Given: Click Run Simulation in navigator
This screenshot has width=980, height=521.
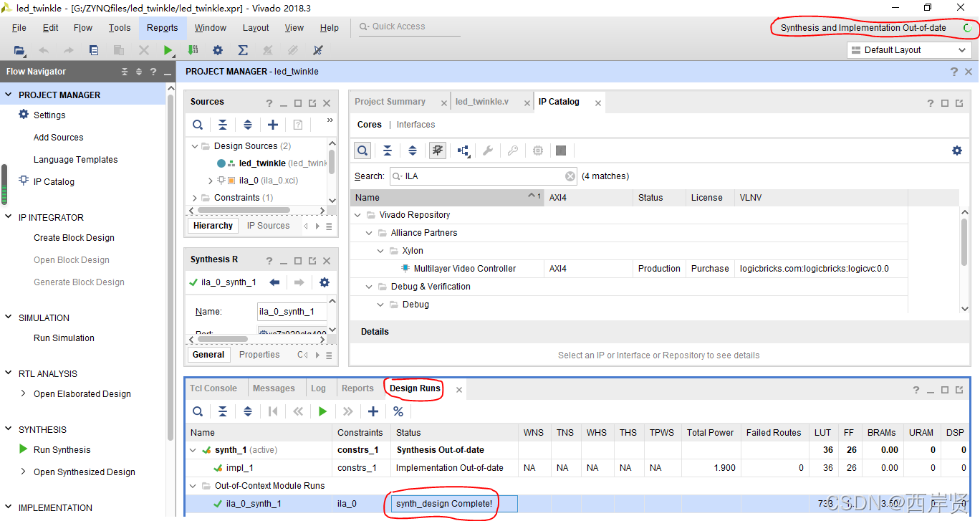Looking at the screenshot, I should [x=64, y=338].
